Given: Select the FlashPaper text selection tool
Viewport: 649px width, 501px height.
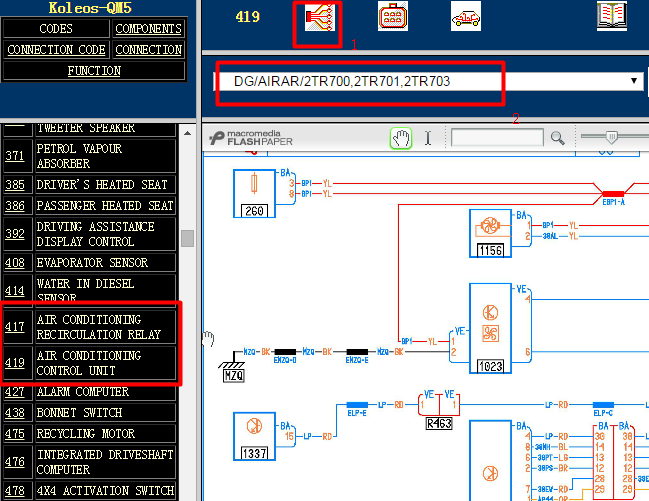Looking at the screenshot, I should (428, 138).
